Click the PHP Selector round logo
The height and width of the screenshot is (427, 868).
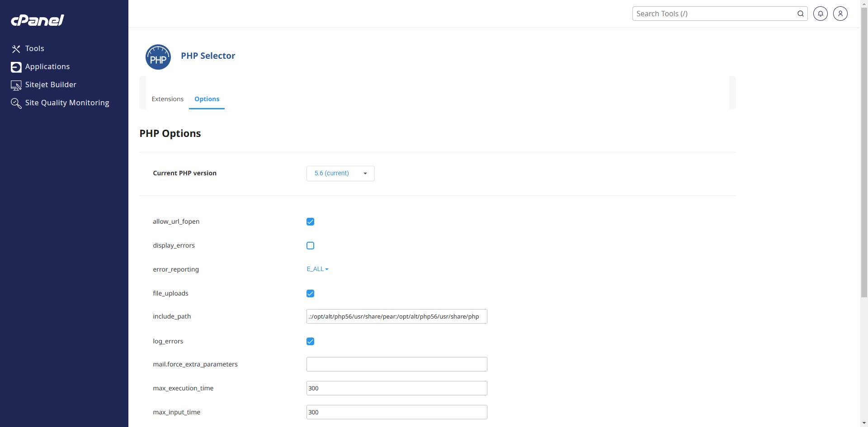coord(158,57)
